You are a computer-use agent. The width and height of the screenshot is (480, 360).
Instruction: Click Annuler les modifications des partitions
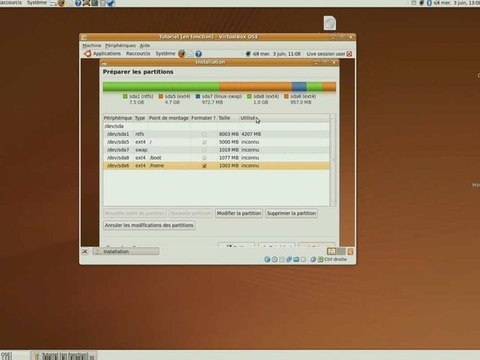(149, 225)
